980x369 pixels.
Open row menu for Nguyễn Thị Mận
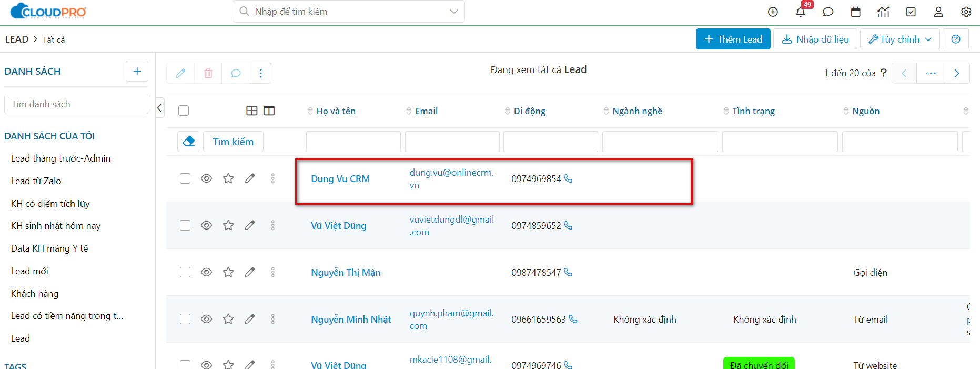(x=272, y=272)
